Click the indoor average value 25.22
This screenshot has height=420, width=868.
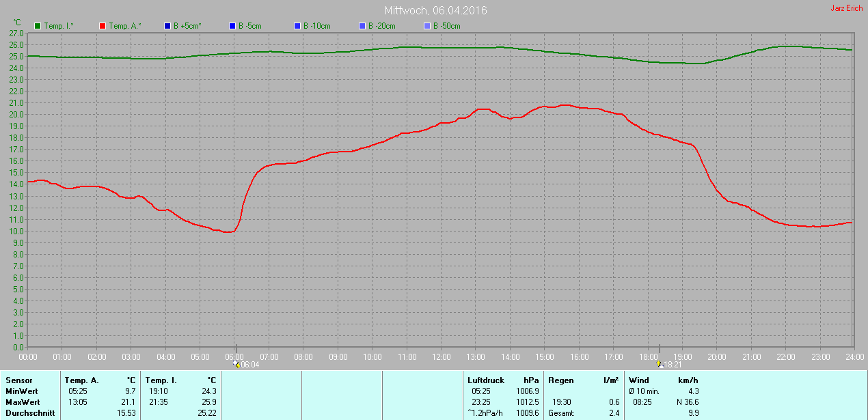(206, 413)
